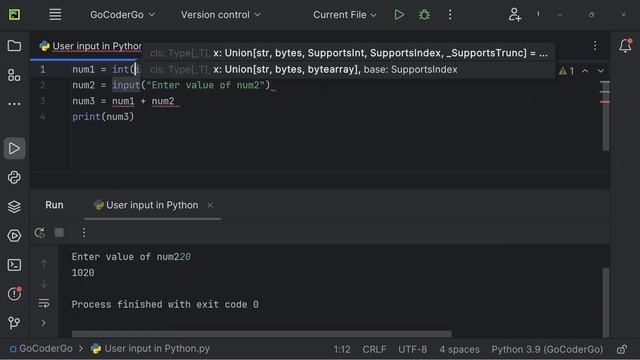The width and height of the screenshot is (640, 360).
Task: Rerun the program in Run panel
Action: (40, 233)
